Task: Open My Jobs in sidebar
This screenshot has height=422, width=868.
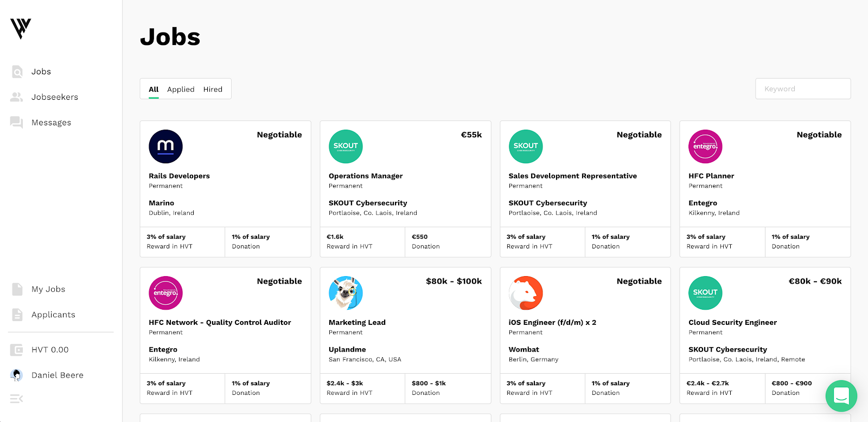Action: [48, 289]
